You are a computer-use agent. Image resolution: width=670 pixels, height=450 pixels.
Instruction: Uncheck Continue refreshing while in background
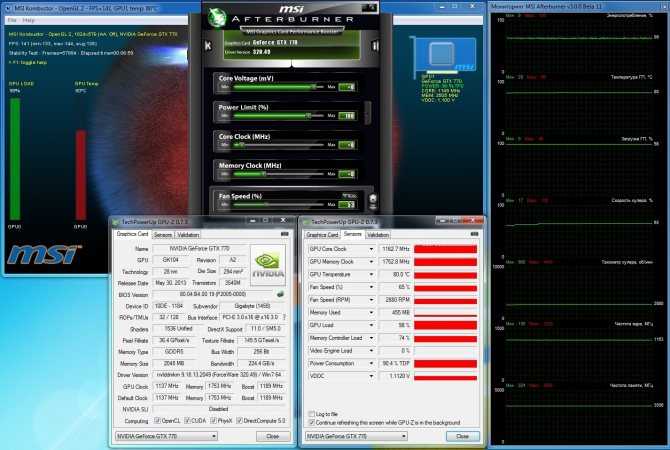(x=311, y=422)
